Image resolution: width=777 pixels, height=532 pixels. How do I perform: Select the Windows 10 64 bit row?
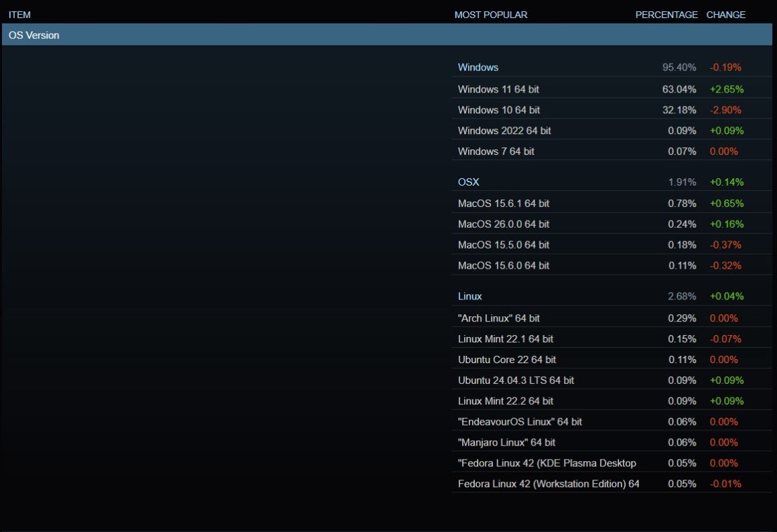(498, 110)
